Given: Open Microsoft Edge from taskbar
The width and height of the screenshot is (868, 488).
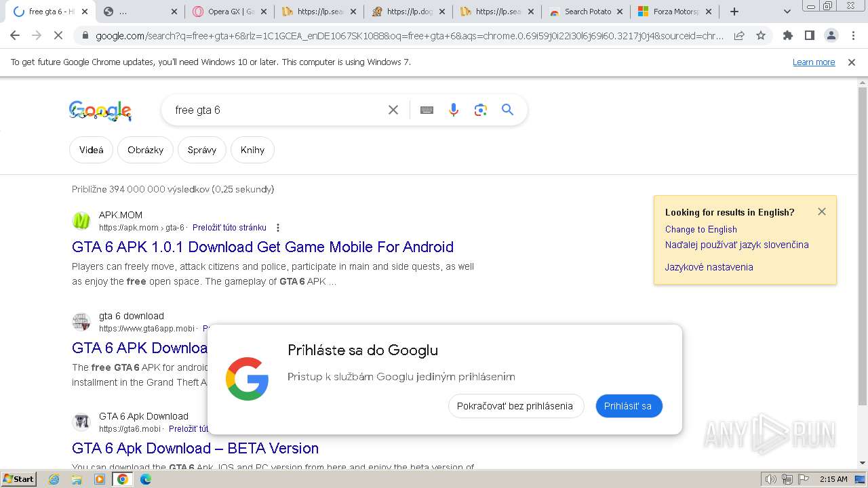Looking at the screenshot, I should pyautogui.click(x=146, y=479).
